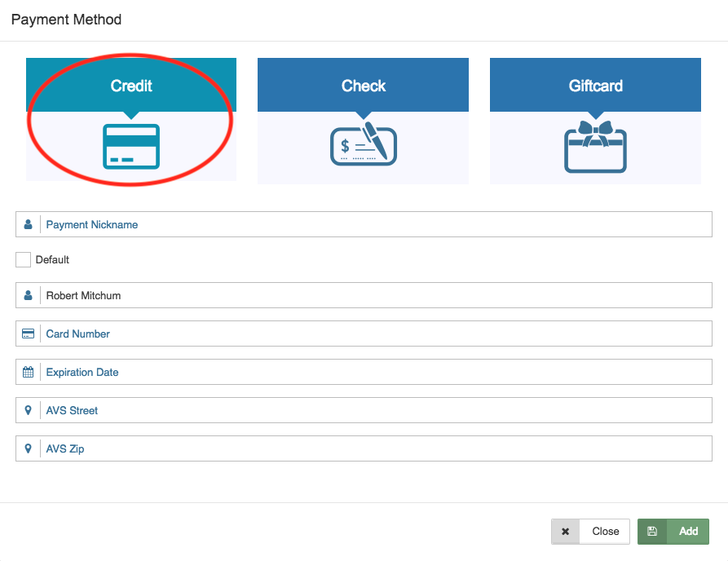Focus the Payment Nickname field
Image resolution: width=728 pixels, height=561 pixels.
coord(375,224)
